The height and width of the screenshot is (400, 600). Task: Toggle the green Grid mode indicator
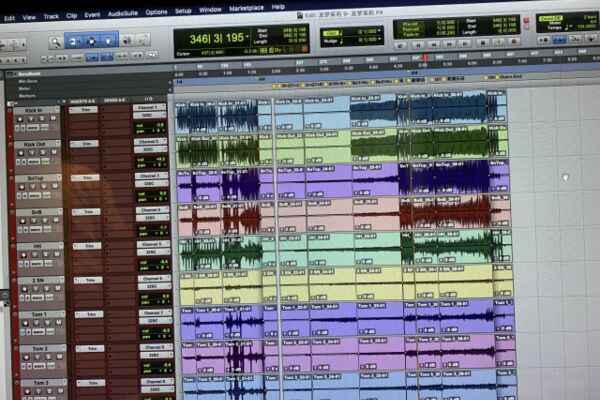tap(332, 33)
